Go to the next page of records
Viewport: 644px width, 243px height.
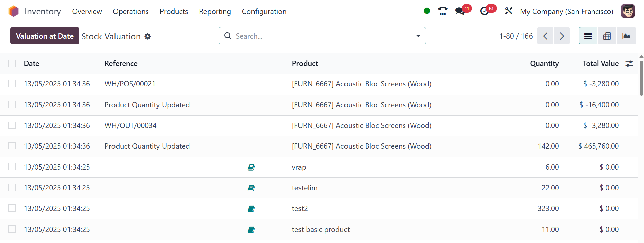click(x=562, y=36)
